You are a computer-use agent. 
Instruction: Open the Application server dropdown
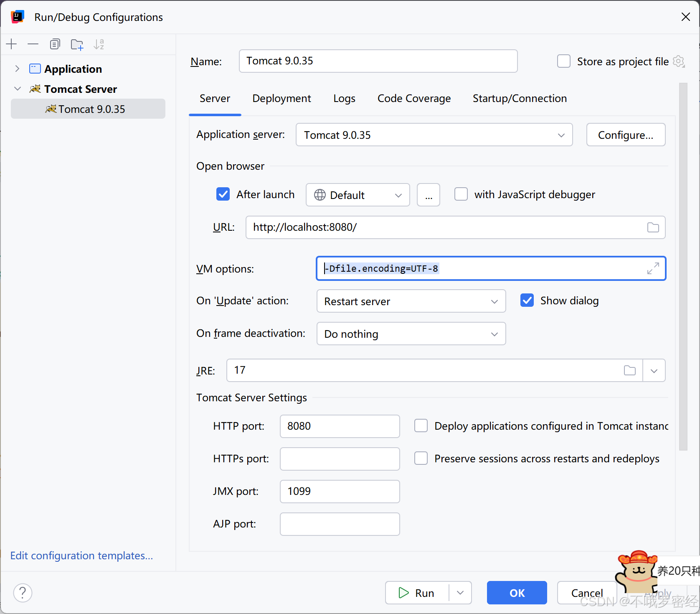click(434, 135)
